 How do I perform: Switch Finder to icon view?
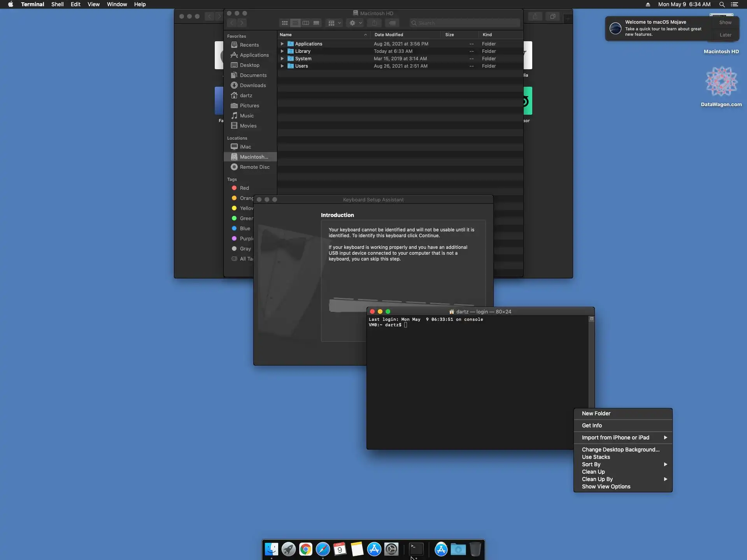285,23
